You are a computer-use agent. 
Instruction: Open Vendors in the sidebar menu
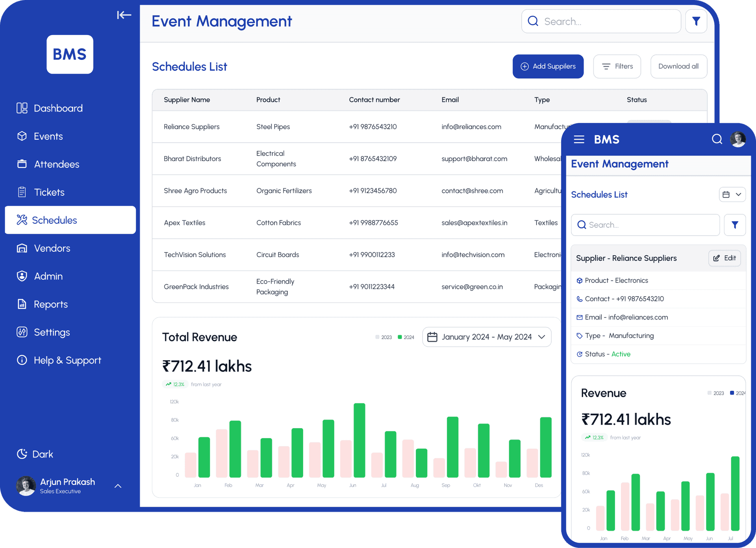pyautogui.click(x=52, y=248)
